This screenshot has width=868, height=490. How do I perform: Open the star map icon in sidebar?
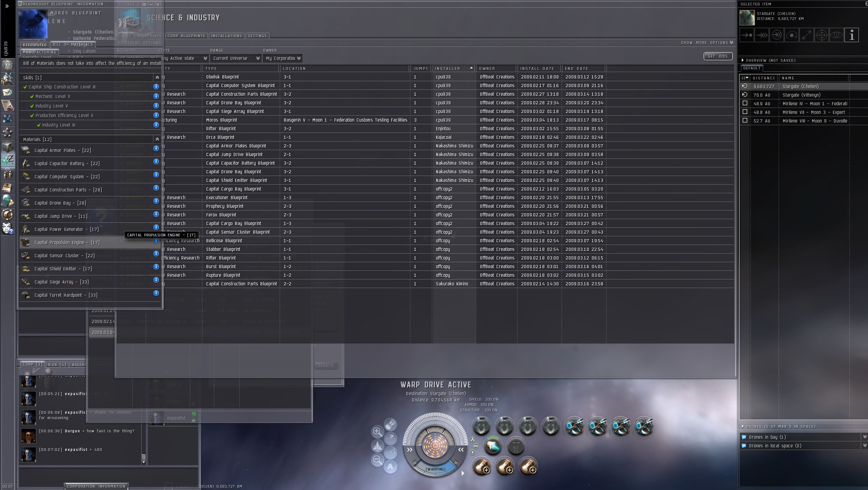[x=8, y=119]
